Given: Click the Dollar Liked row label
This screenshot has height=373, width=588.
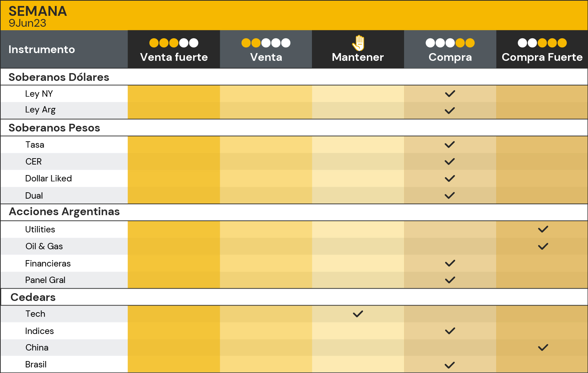Looking at the screenshot, I should pos(49,179).
